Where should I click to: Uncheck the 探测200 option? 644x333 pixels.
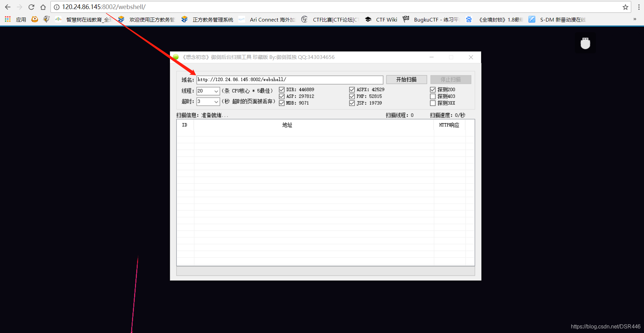point(433,90)
